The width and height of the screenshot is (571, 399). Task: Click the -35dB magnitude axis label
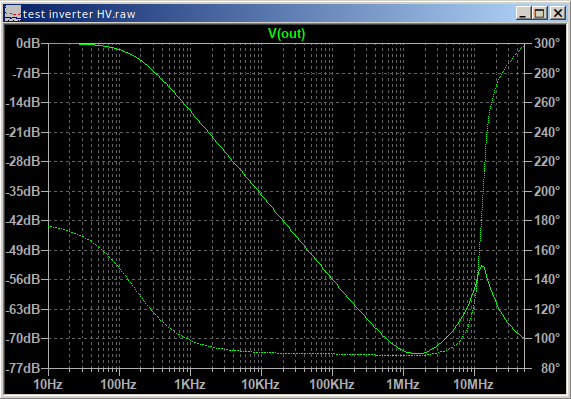(23, 191)
